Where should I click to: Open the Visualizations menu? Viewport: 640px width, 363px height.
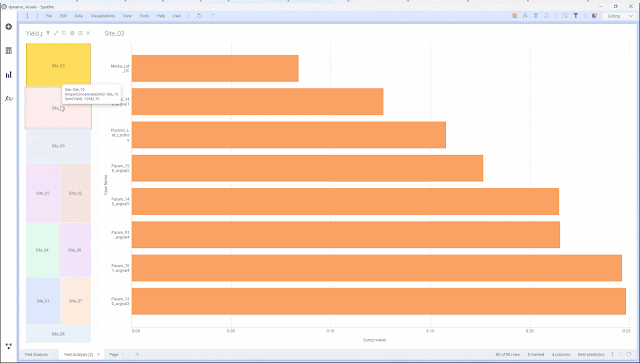(103, 16)
